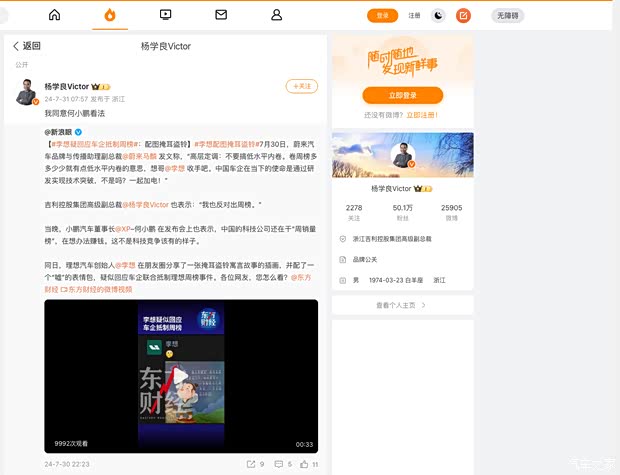Click the post time 24-7-31 07:57

(66, 99)
